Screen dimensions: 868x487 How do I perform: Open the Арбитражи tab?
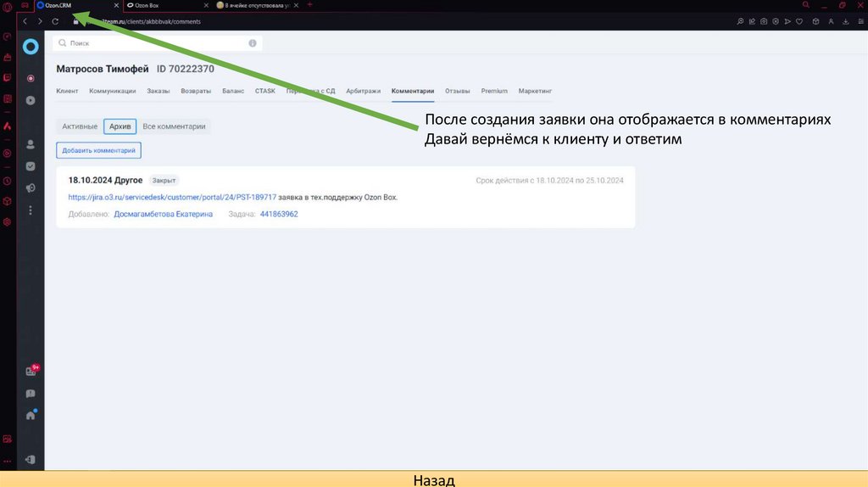click(x=363, y=91)
